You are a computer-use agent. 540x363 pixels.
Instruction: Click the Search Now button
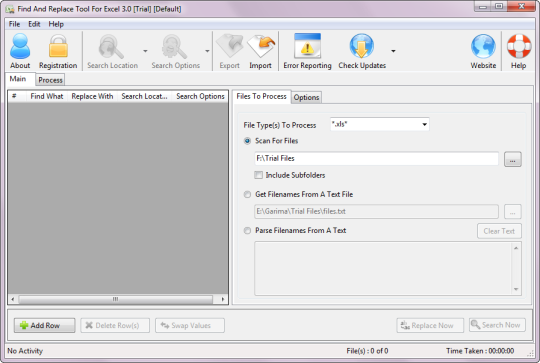pyautogui.click(x=497, y=325)
